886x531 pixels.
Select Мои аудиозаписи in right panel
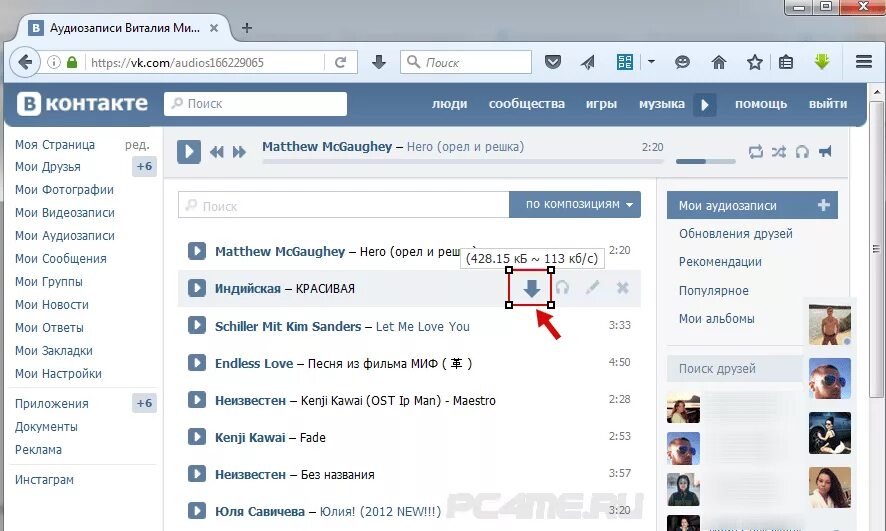coord(752,206)
